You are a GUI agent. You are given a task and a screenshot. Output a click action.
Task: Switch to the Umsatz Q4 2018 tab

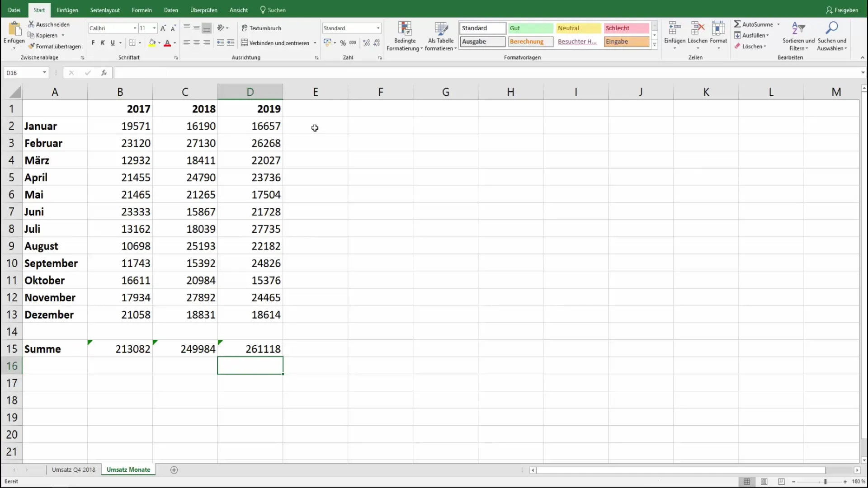[x=73, y=470]
